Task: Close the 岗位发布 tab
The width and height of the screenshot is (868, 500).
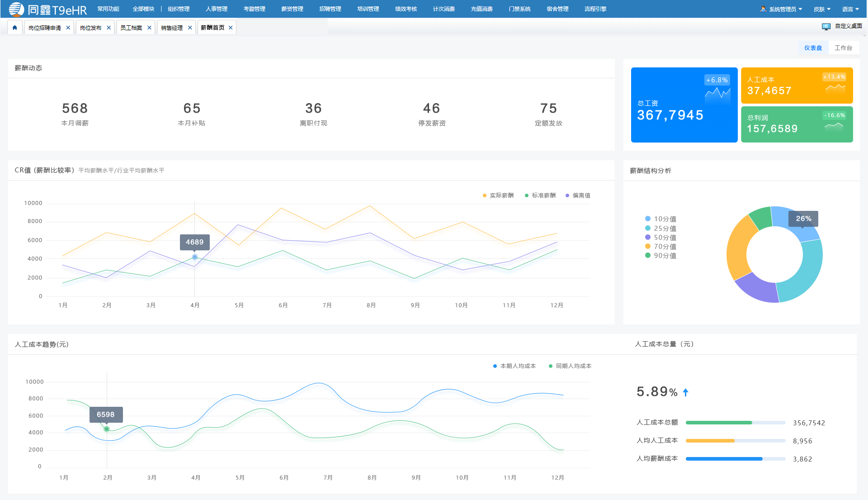Action: point(109,28)
